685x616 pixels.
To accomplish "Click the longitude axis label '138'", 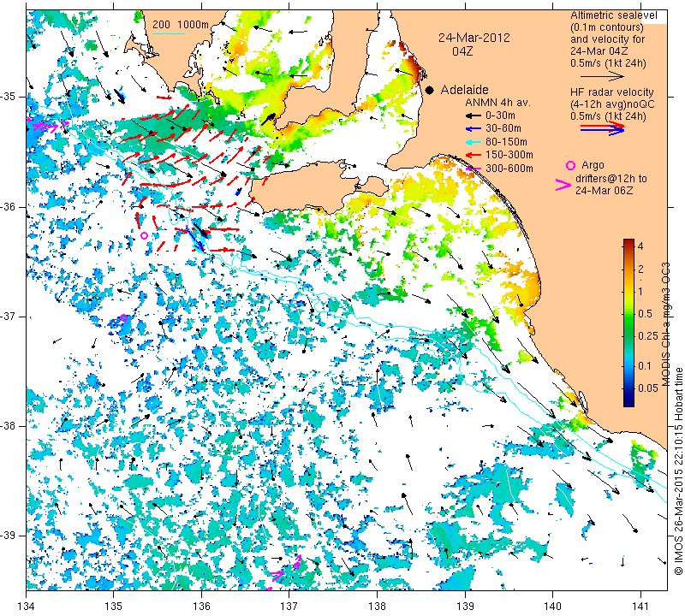I will coord(377,607).
